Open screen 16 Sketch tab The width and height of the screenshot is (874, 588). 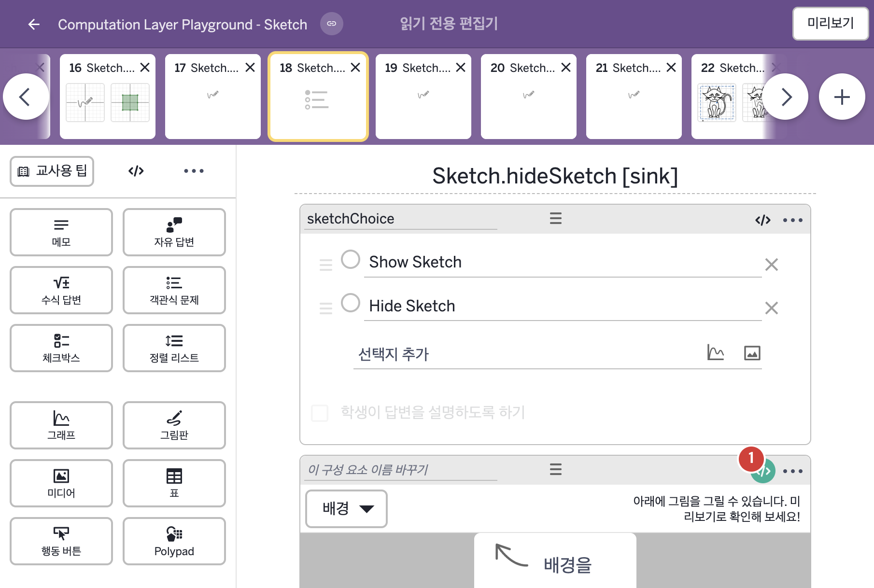click(108, 97)
